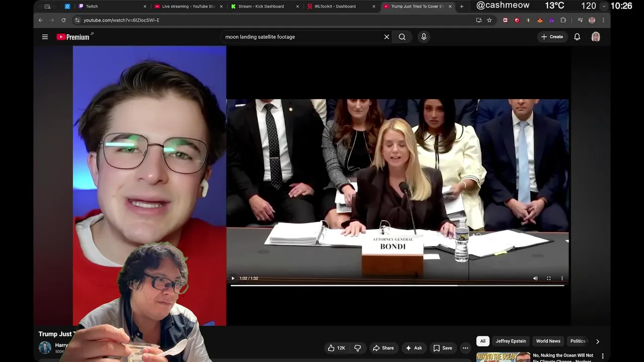Image resolution: width=644 pixels, height=362 pixels.
Task: Click the first pinned tab icon
Action: [x=47, y=7]
